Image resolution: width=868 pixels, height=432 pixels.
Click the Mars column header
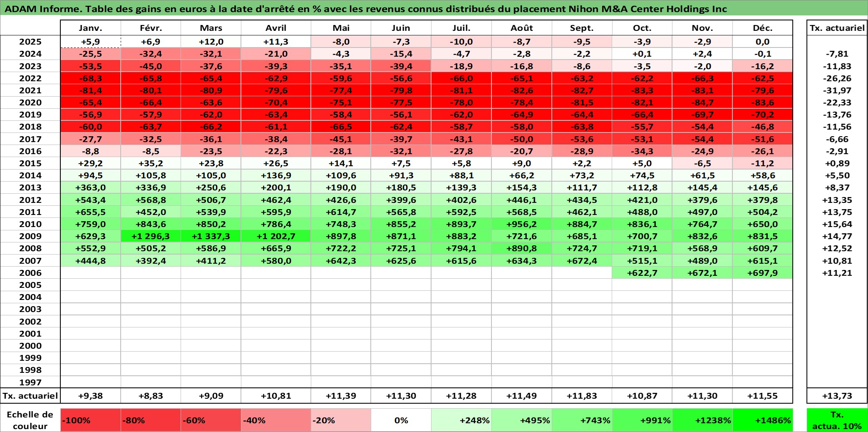click(211, 28)
